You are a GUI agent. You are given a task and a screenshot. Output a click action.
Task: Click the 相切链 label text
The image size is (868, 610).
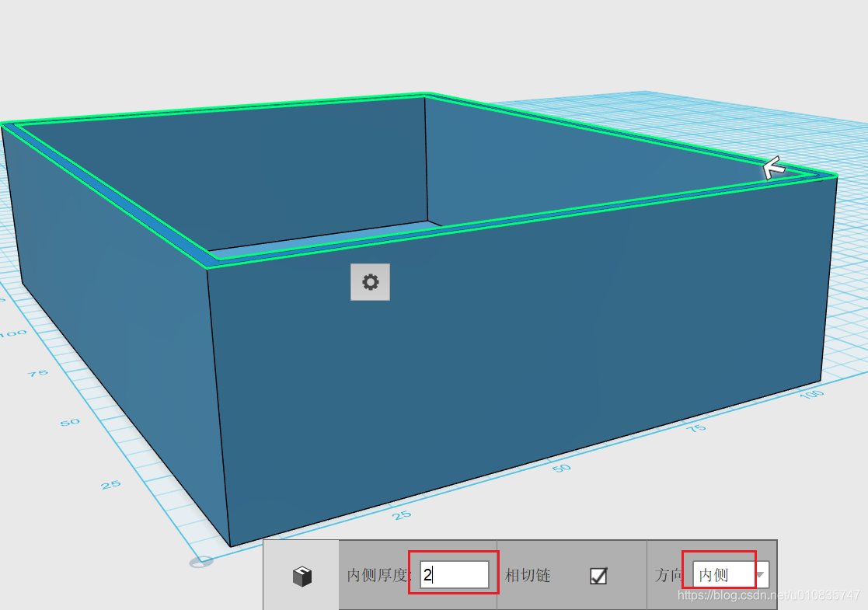528,576
